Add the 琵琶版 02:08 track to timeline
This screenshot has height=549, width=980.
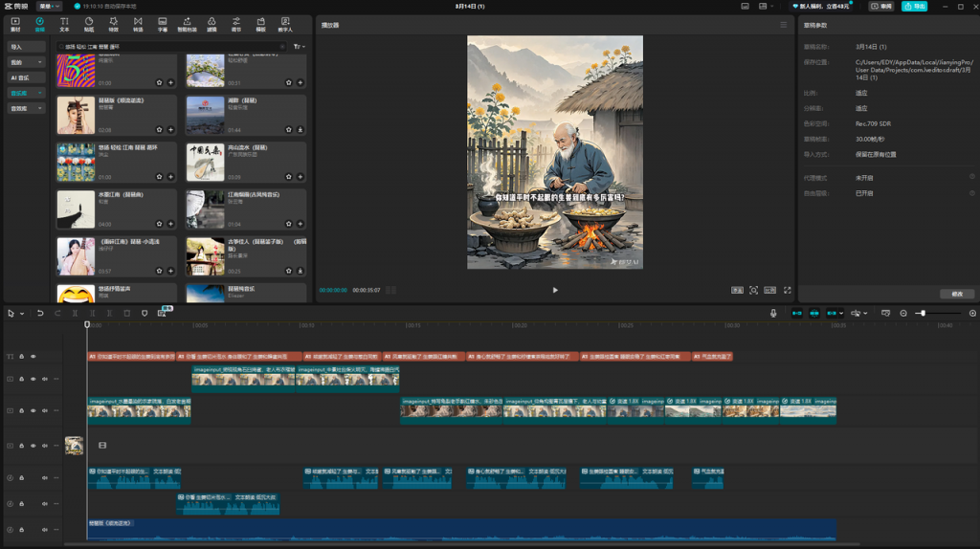click(170, 130)
